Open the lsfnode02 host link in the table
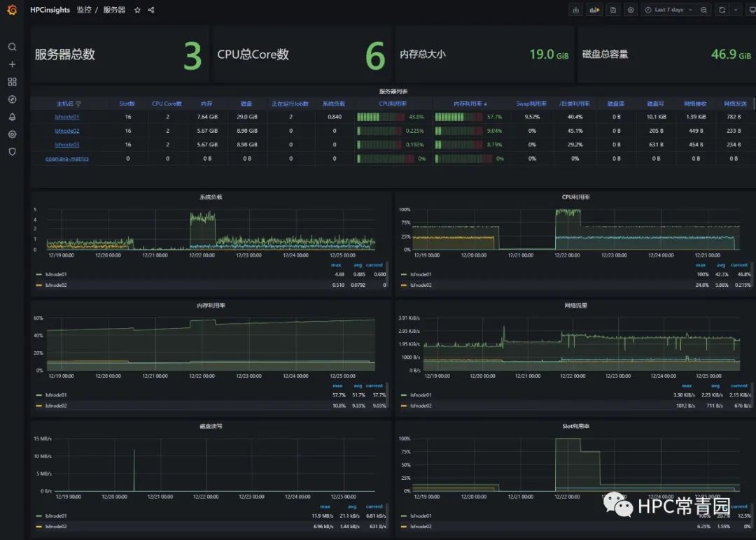Image resolution: width=756 pixels, height=540 pixels. (67, 131)
